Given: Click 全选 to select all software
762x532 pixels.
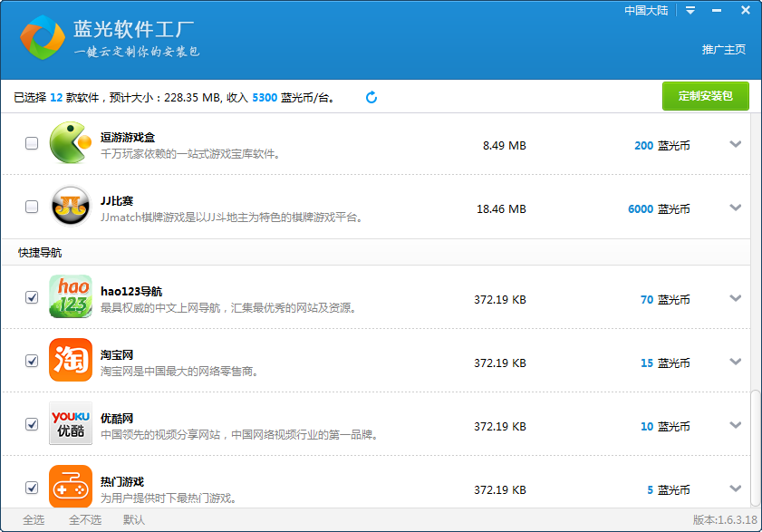Looking at the screenshot, I should [x=33, y=520].
